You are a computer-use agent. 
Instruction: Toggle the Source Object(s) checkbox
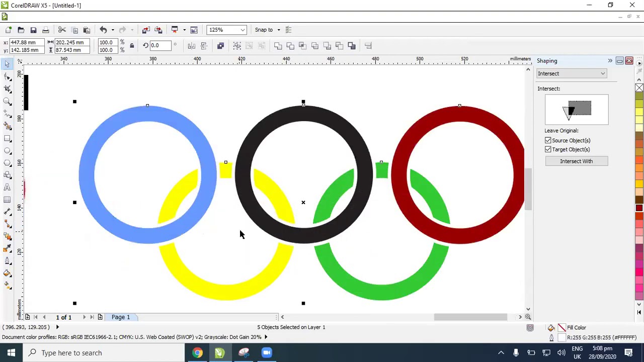tap(548, 140)
